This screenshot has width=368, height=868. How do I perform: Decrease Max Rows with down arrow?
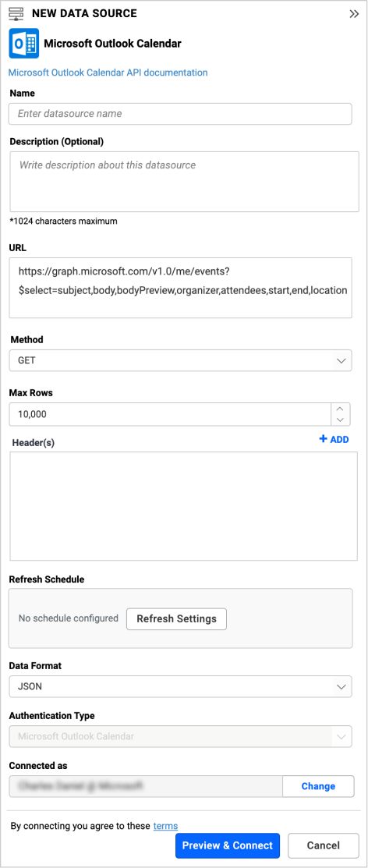[341, 420]
